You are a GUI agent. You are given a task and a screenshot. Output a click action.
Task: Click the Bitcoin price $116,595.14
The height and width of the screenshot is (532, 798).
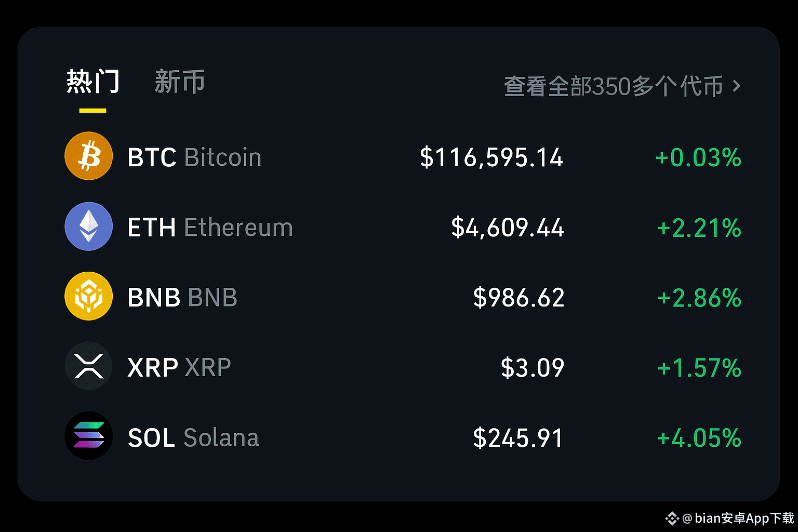point(491,158)
